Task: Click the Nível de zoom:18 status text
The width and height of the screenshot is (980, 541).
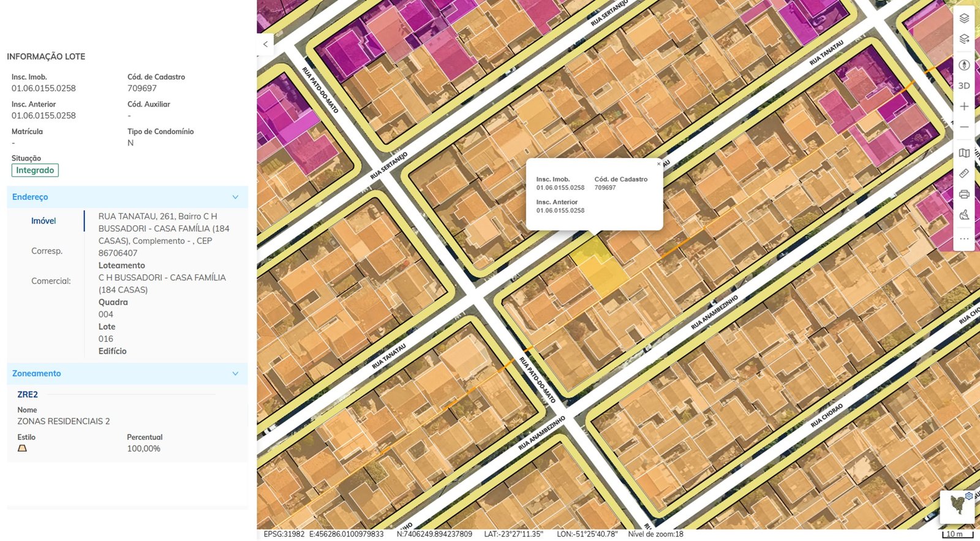Action: [x=655, y=534]
